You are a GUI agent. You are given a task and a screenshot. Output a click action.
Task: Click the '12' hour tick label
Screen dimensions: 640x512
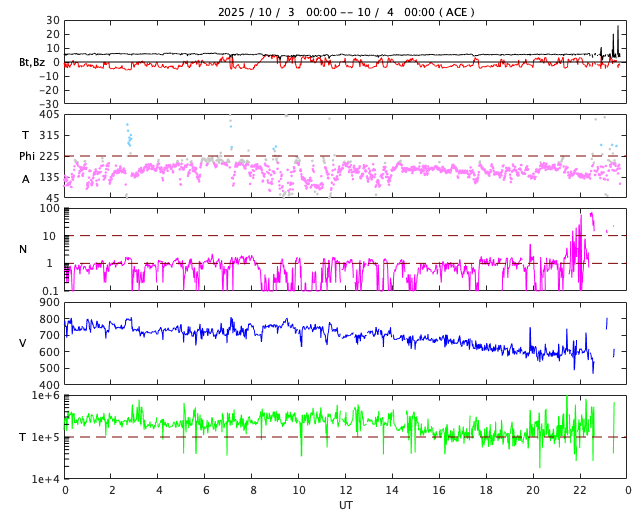346,490
